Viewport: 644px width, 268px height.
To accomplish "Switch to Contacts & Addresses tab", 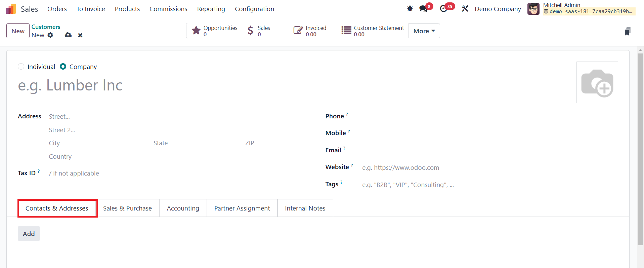I will [57, 208].
